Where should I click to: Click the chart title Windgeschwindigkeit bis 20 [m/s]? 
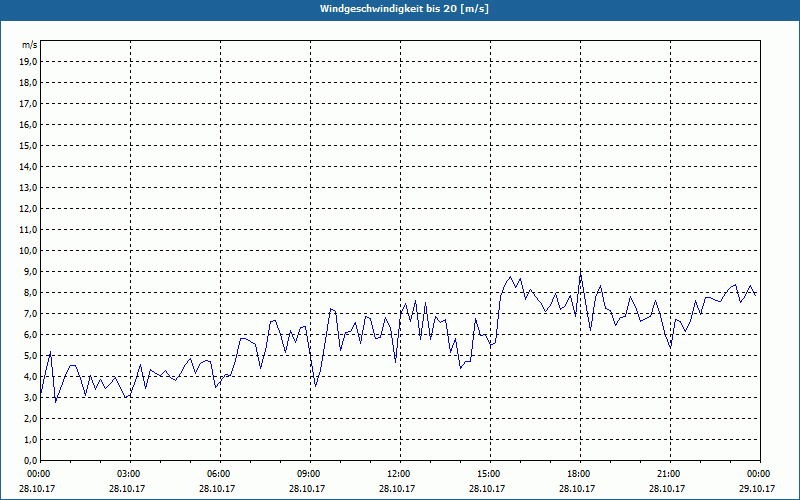click(x=404, y=9)
